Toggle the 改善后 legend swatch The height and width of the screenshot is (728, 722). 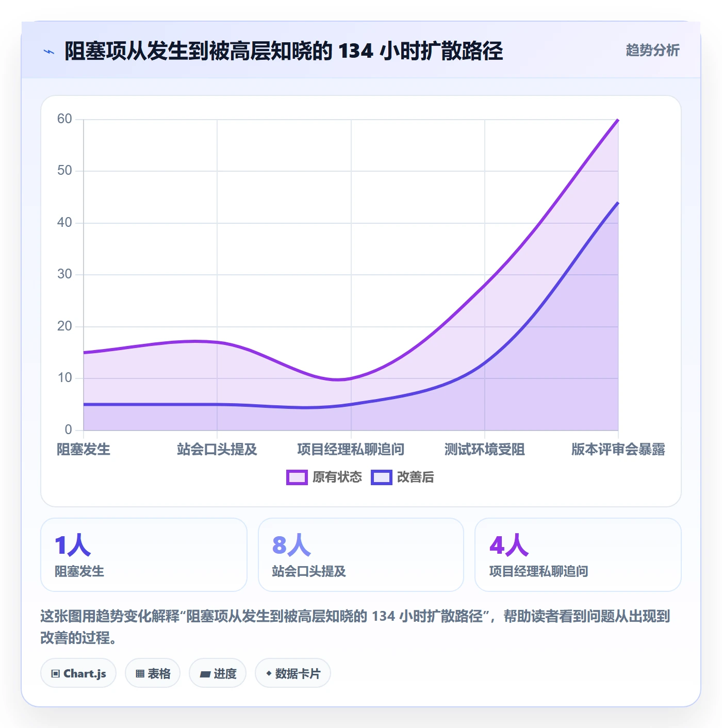pyautogui.click(x=381, y=477)
